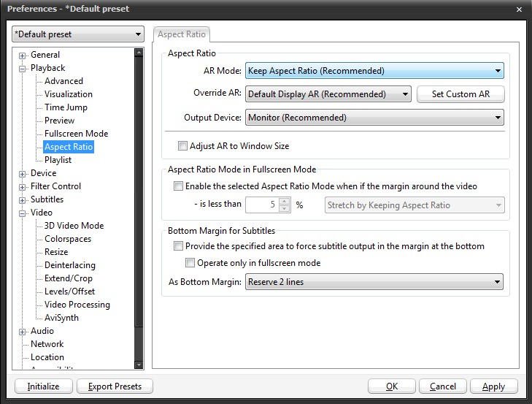Check Enable the selected Aspect Ratio Mode
Image resolution: width=532 pixels, height=404 pixels.
pos(178,186)
